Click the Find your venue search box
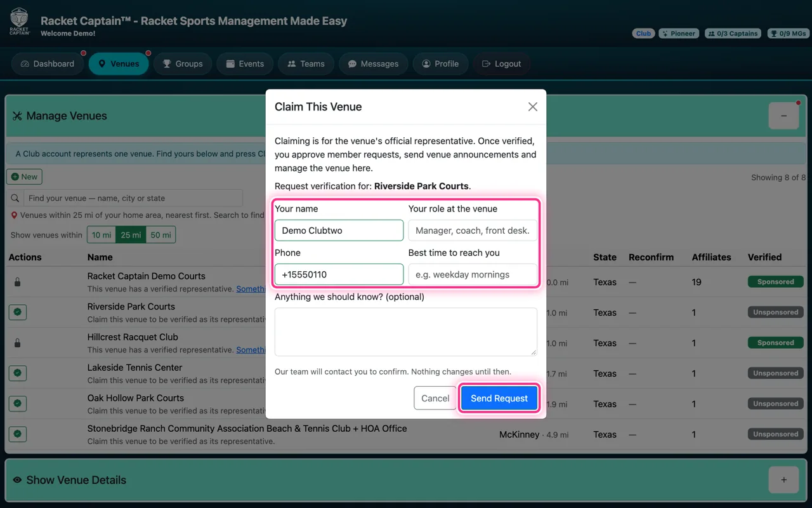The image size is (812, 508). point(133,198)
